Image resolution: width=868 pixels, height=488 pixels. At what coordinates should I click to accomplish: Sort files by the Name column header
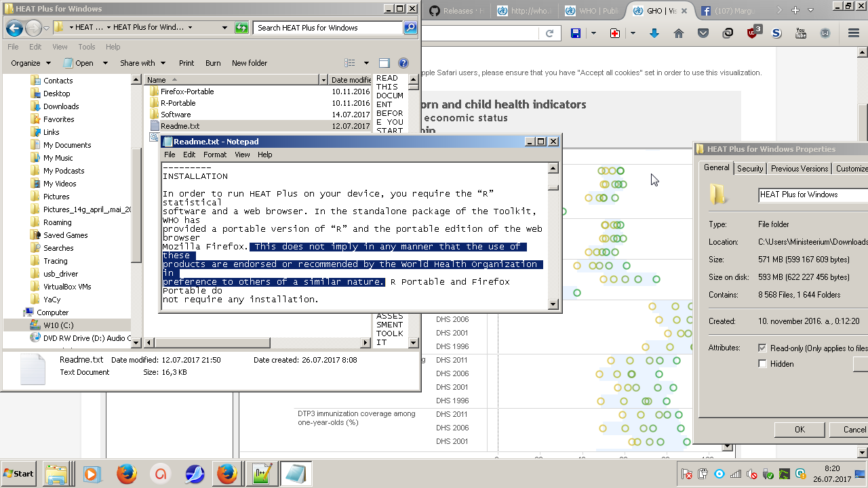coord(231,80)
